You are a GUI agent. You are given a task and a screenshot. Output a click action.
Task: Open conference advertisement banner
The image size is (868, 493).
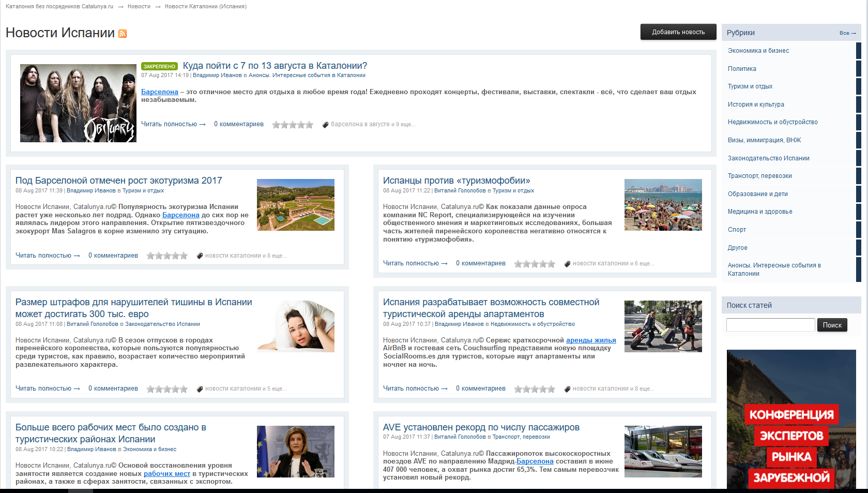pos(791,420)
